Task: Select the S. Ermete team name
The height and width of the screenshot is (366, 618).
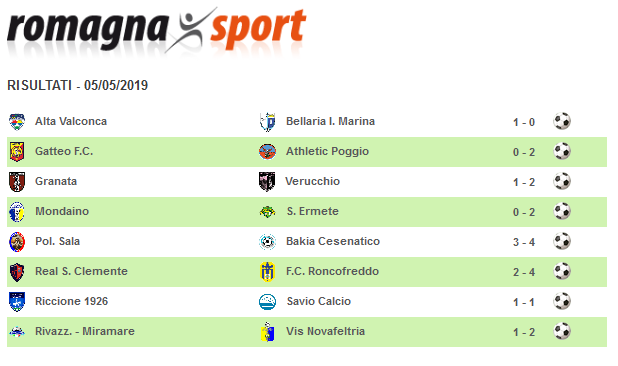Action: click(x=313, y=211)
